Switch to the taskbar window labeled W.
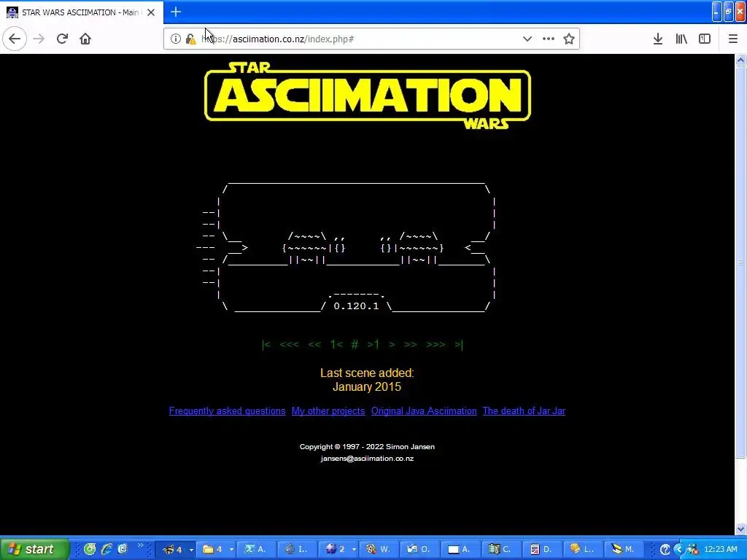The image size is (747, 560). [379, 549]
